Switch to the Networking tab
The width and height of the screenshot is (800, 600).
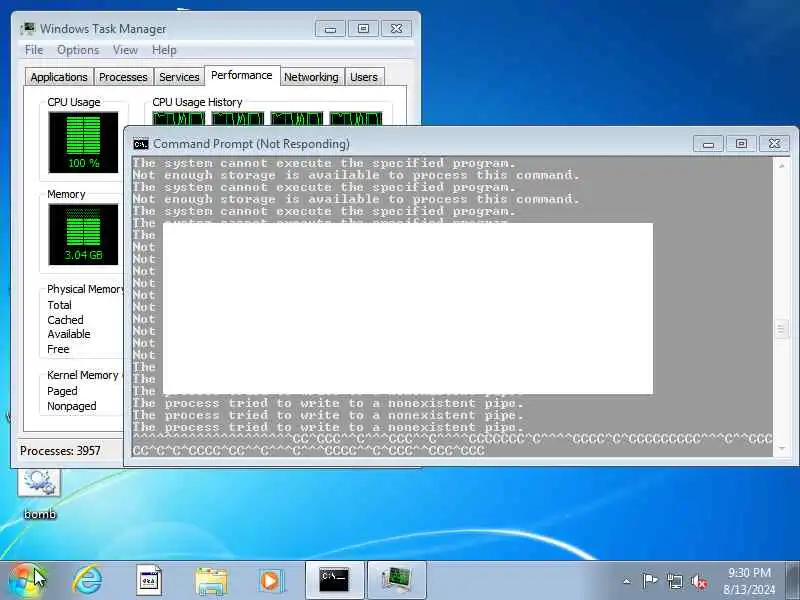[311, 77]
